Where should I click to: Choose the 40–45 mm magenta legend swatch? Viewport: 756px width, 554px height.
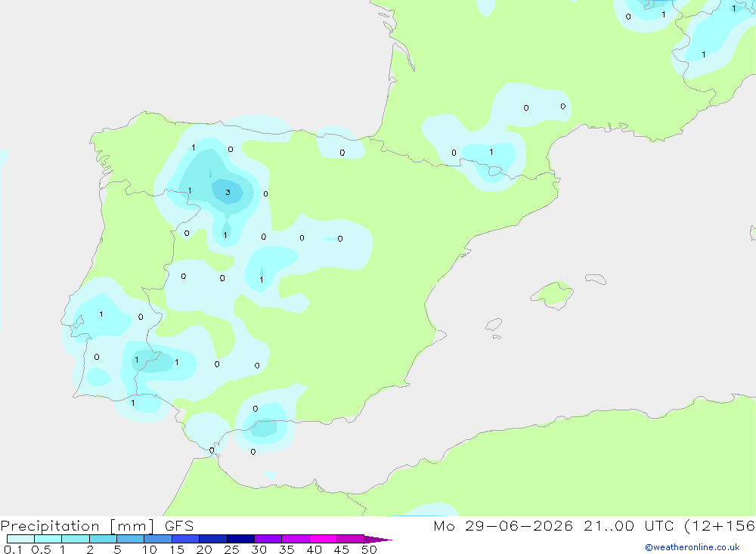coord(323,539)
